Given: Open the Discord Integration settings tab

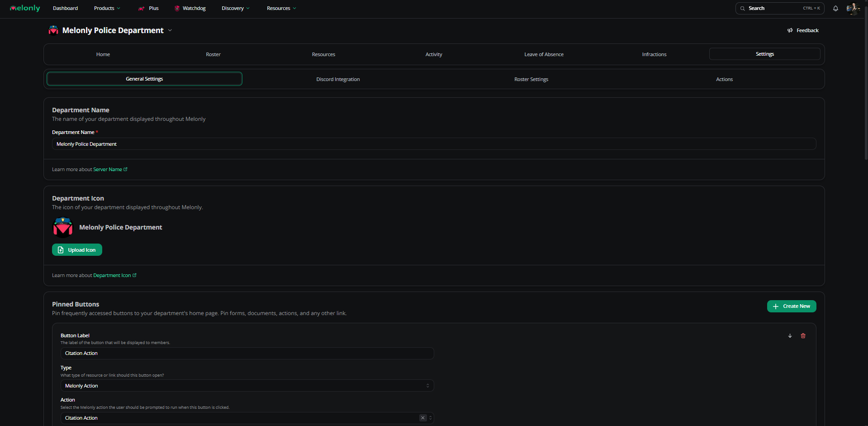Looking at the screenshot, I should coord(338,79).
